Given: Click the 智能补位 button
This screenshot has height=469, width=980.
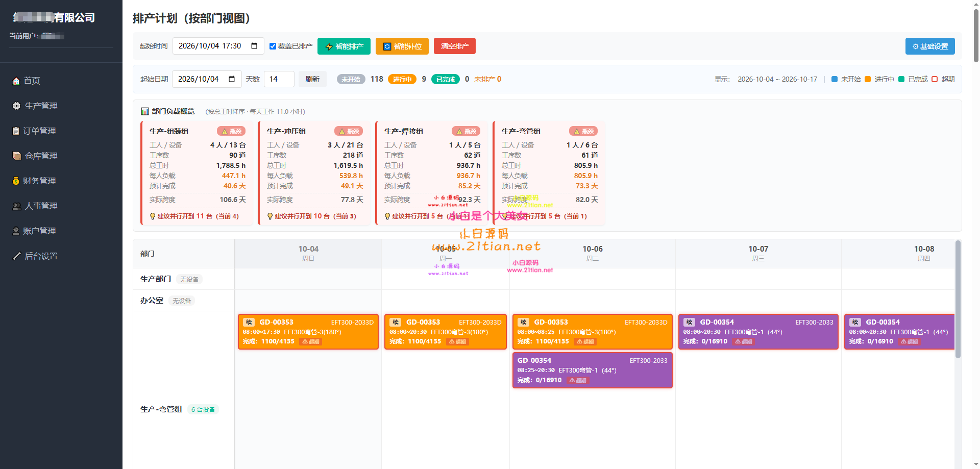Looking at the screenshot, I should [402, 46].
